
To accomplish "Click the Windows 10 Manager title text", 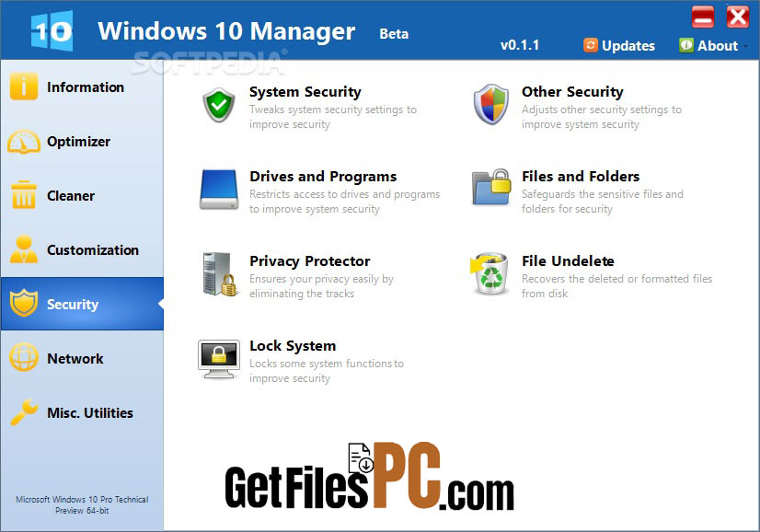I will point(226,31).
